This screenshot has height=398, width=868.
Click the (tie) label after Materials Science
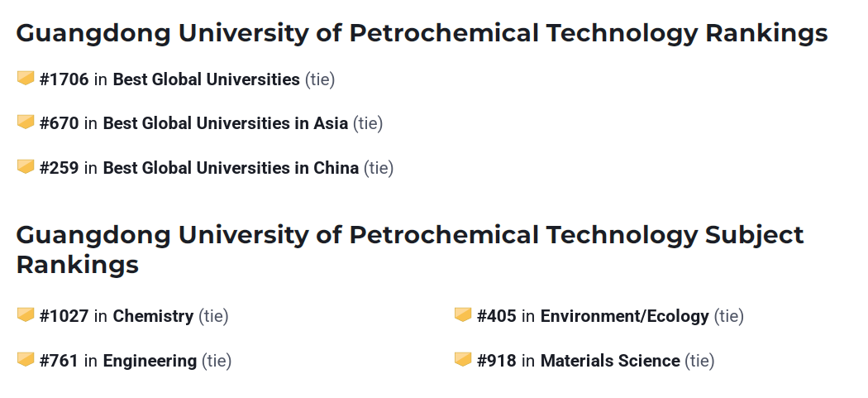click(699, 361)
